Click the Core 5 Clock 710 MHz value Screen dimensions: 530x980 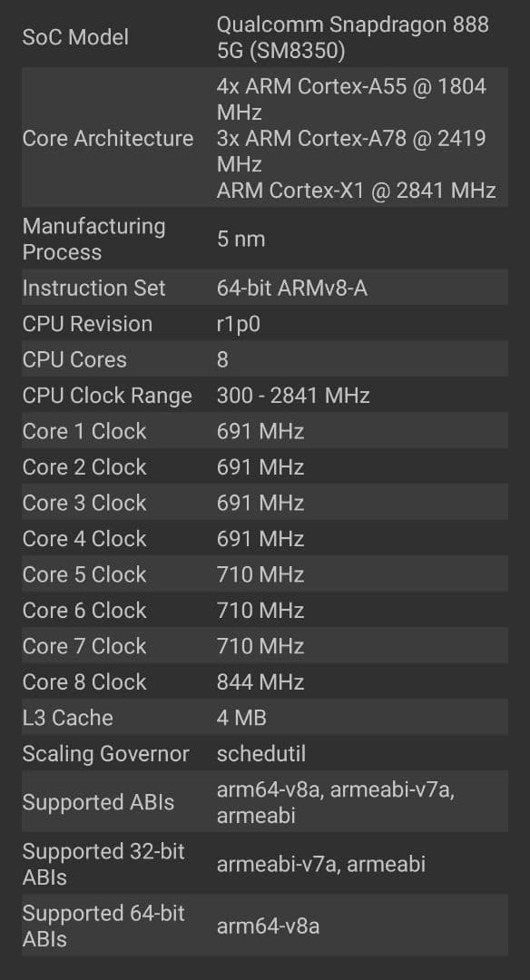tap(250, 574)
